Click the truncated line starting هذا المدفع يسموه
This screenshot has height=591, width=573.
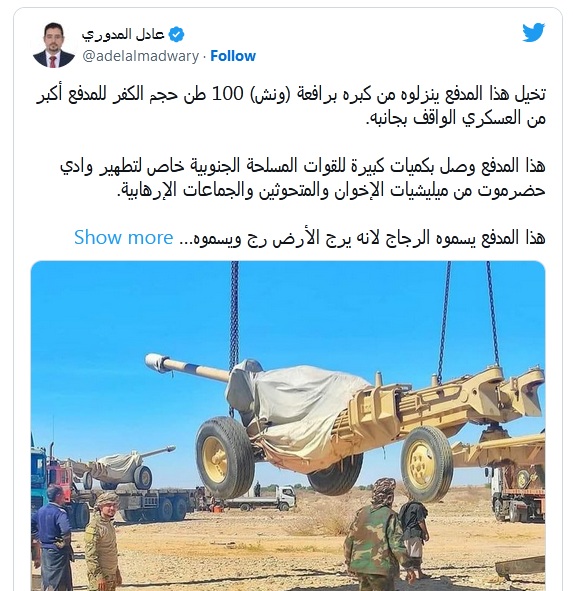[x=362, y=237]
